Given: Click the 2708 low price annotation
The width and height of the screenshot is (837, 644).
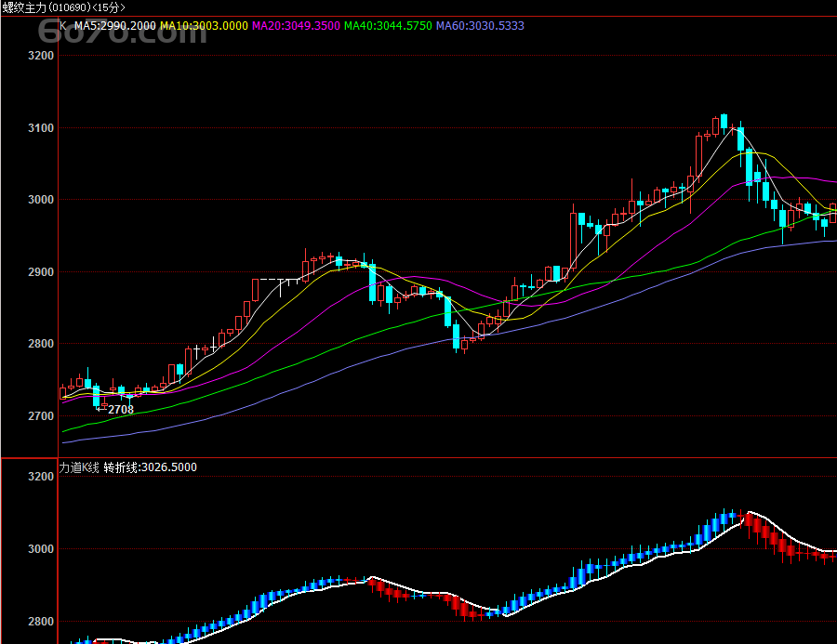Looking at the screenshot, I should click(x=121, y=410).
